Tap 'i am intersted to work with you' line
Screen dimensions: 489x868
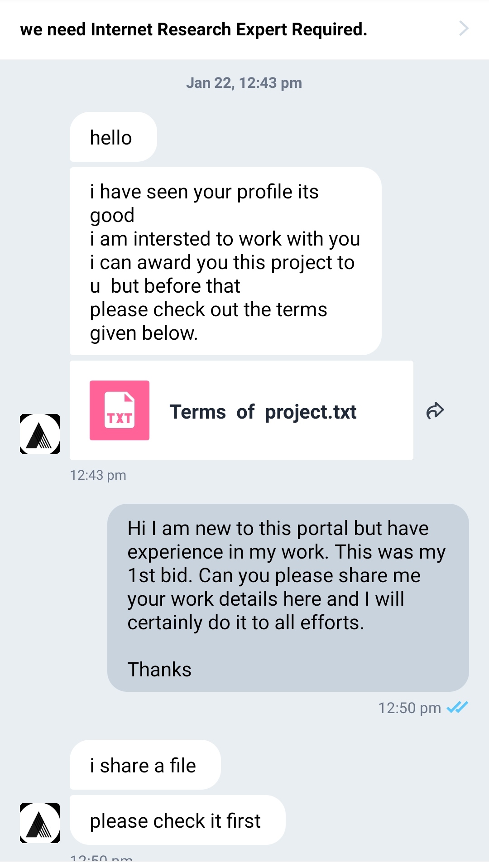click(225, 239)
